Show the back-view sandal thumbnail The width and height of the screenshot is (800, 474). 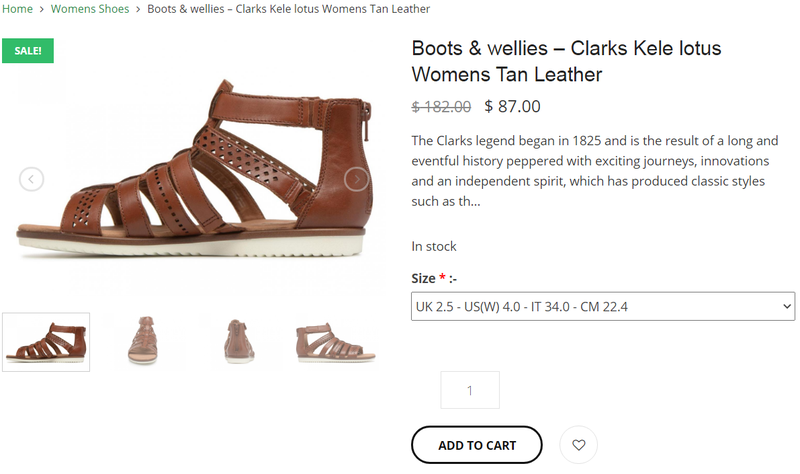[240, 342]
